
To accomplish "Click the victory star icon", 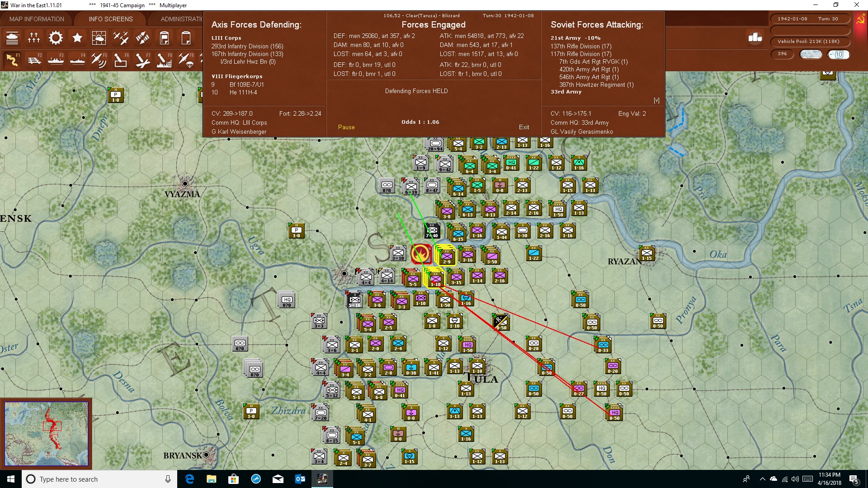I will coord(77,38).
